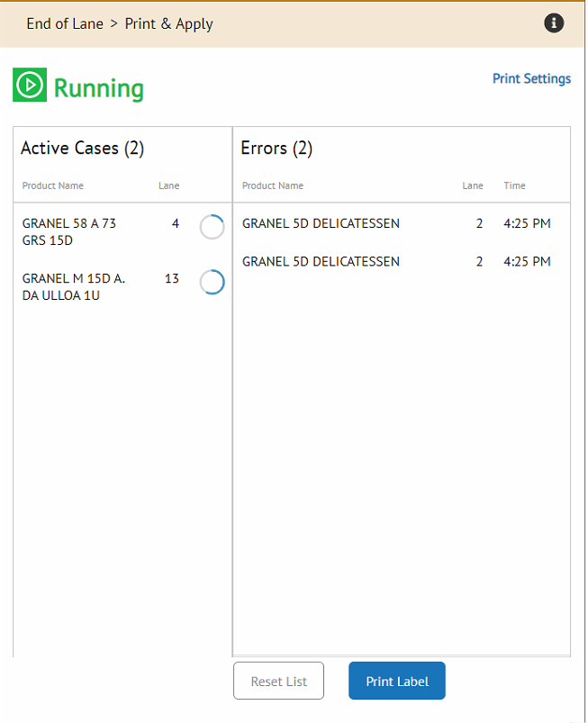Click the Lane column header in the Errors panel

pyautogui.click(x=473, y=185)
